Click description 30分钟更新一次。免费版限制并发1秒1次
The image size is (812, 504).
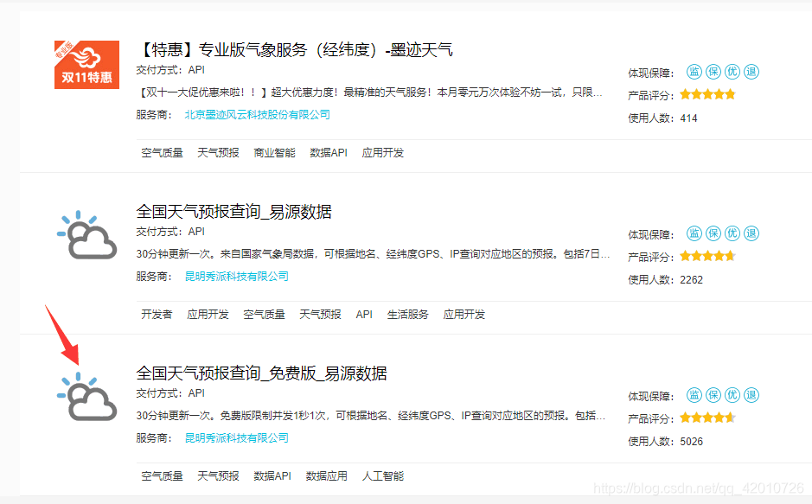pos(371,416)
